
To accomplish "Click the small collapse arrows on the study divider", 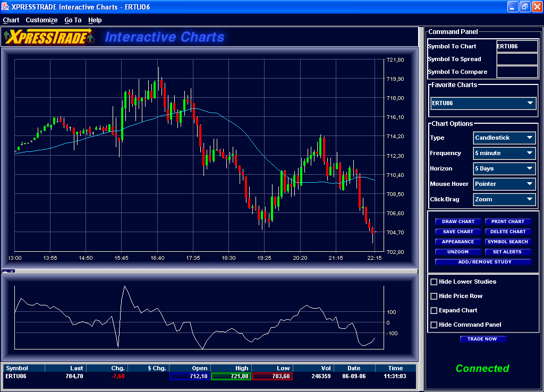I will click(x=8, y=271).
